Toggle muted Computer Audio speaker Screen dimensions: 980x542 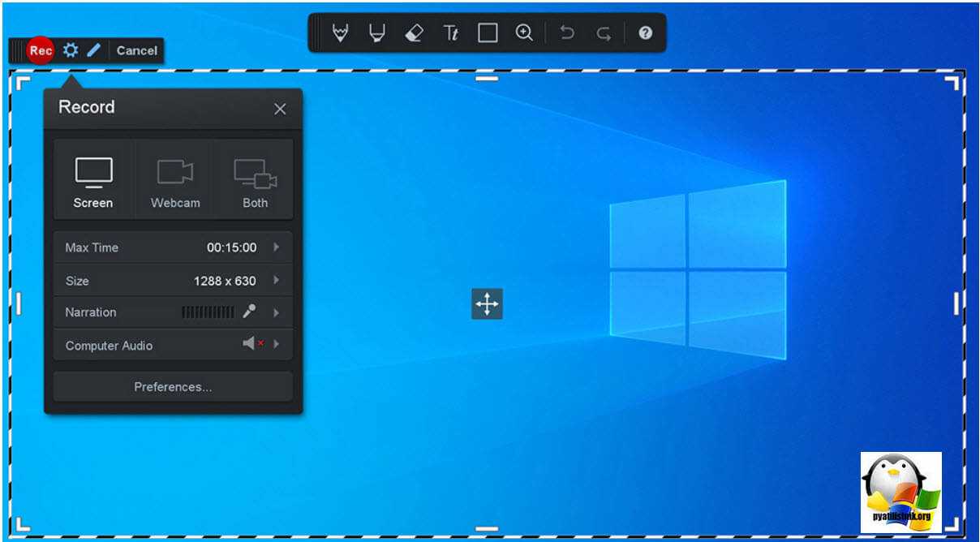[252, 344]
